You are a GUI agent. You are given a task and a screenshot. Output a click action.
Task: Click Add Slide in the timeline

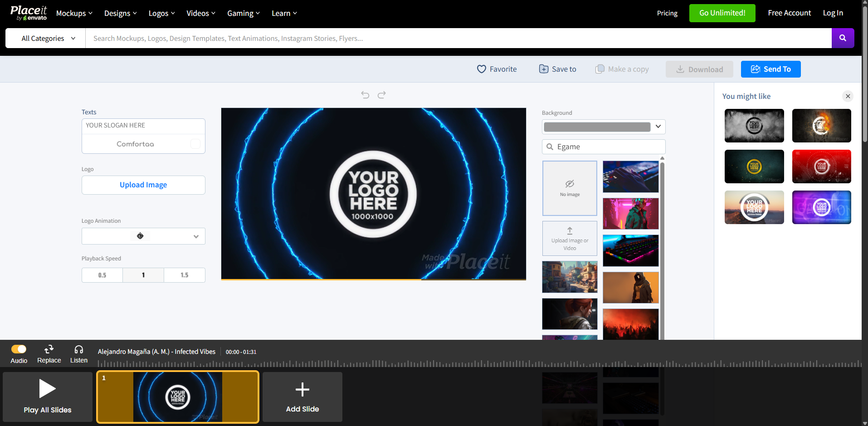pyautogui.click(x=302, y=397)
